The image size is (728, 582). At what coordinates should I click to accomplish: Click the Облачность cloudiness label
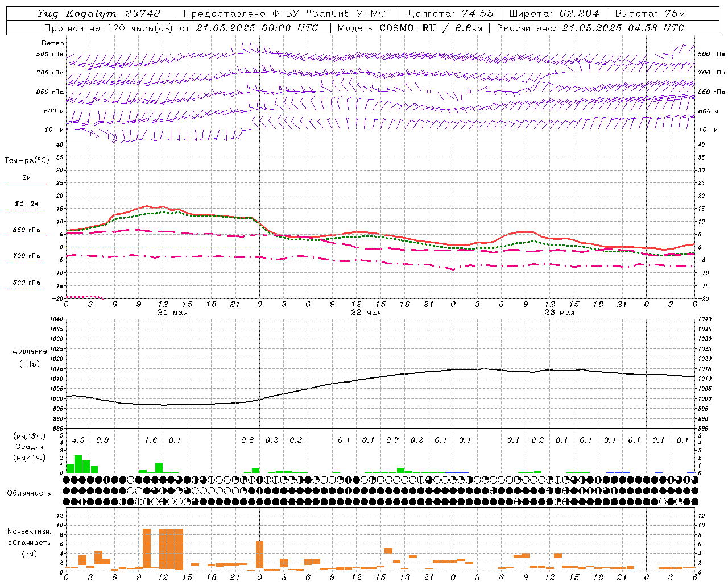pyautogui.click(x=28, y=493)
